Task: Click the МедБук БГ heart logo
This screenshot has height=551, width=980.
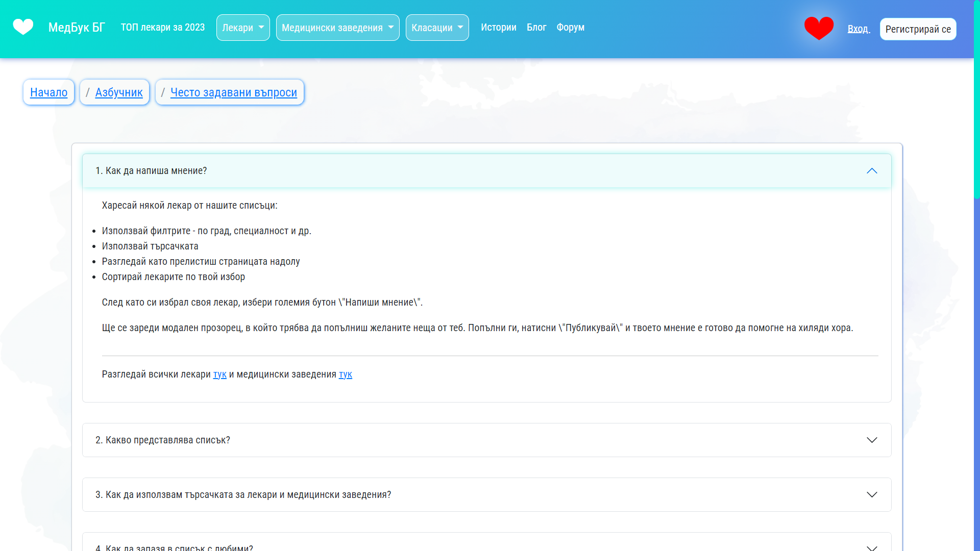Action: tap(23, 27)
